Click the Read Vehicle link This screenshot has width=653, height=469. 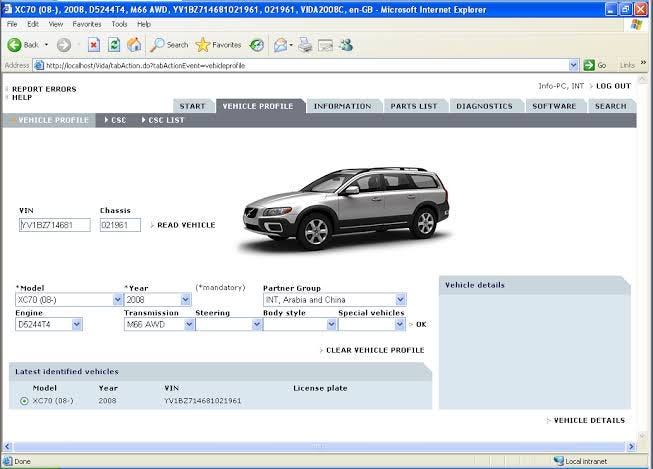point(185,225)
